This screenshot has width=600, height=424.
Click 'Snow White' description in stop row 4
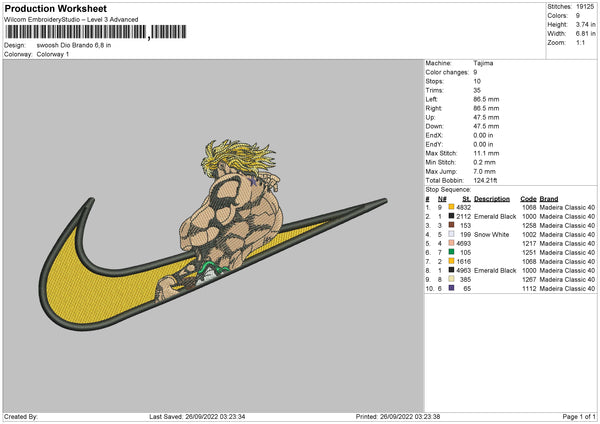(491, 235)
